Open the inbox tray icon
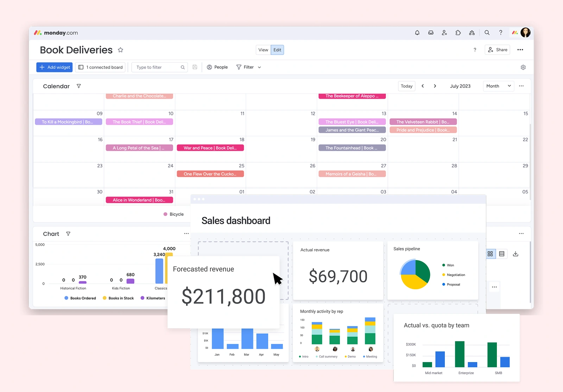Image resolution: width=563 pixels, height=392 pixels. coord(431,33)
